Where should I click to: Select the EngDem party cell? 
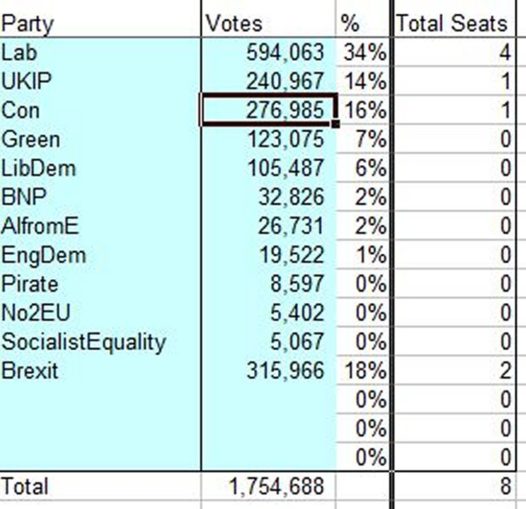[100, 255]
